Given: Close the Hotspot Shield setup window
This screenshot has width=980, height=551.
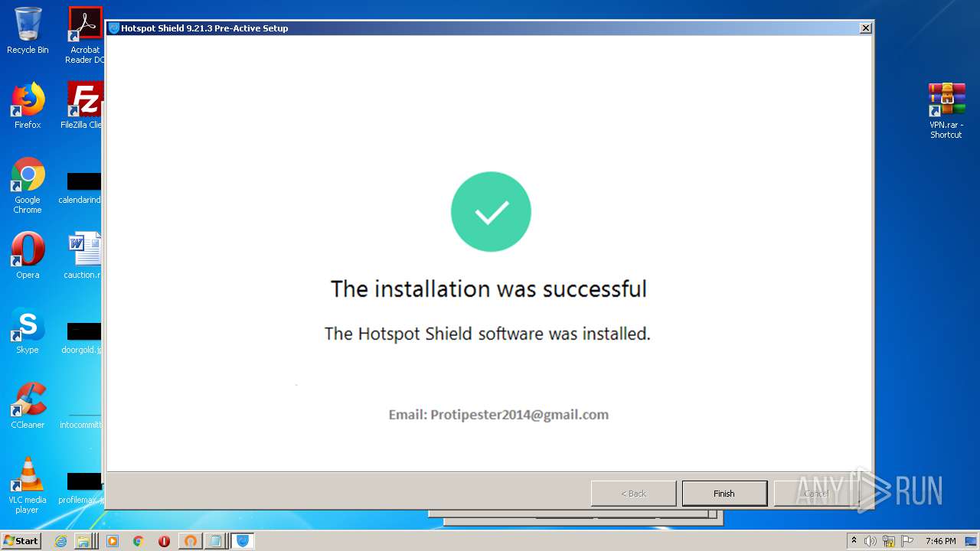Looking at the screenshot, I should [x=865, y=28].
